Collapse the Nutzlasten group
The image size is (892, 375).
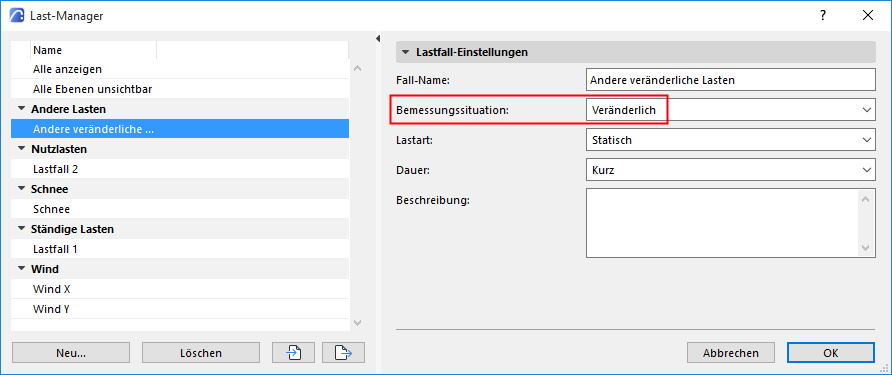[22, 149]
